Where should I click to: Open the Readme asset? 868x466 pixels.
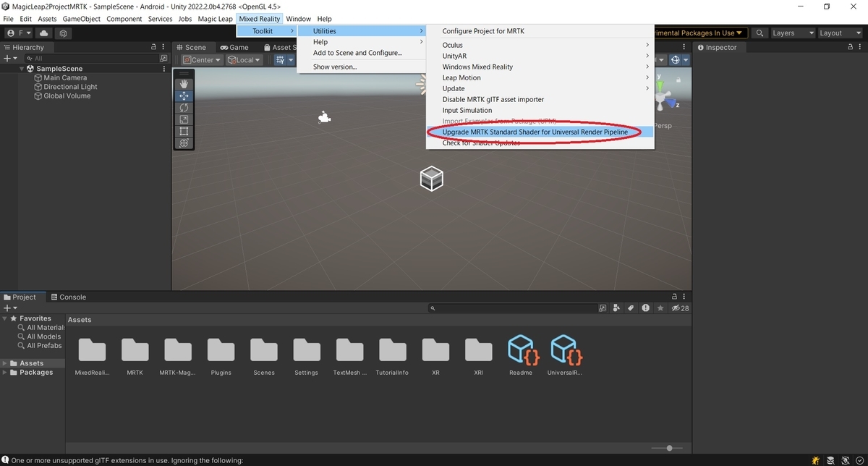point(521,356)
